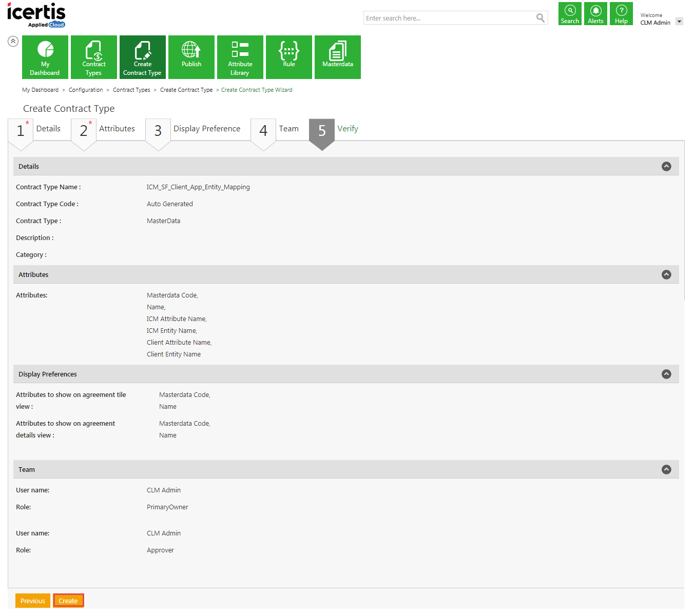
Task: Click the Client Entity Name entry
Action: (x=173, y=354)
